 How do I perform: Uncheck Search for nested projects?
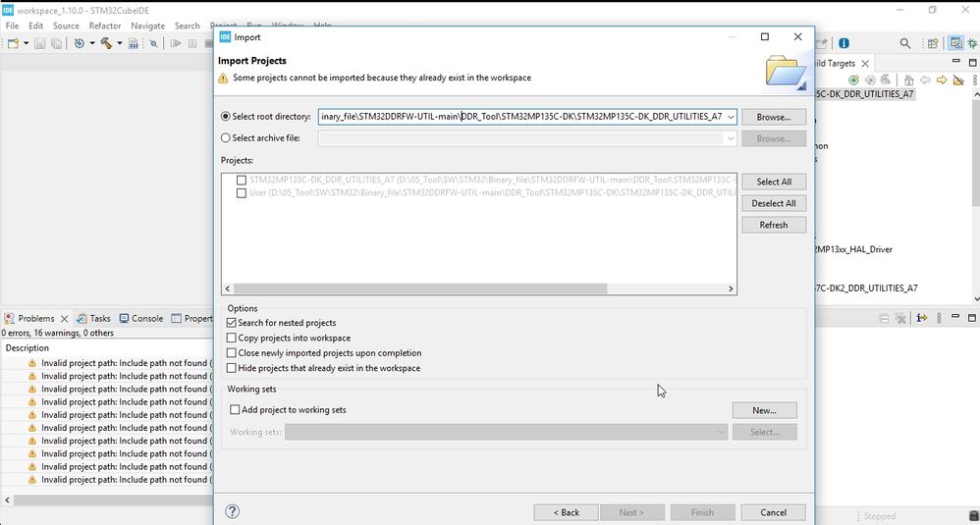[231, 323]
